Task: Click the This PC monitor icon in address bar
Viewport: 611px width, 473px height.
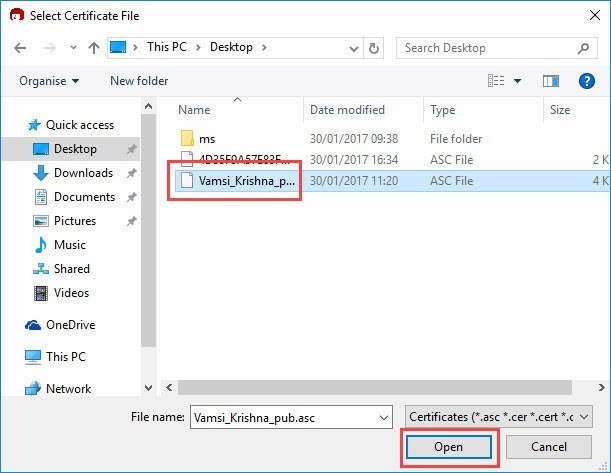Action: pyautogui.click(x=118, y=47)
